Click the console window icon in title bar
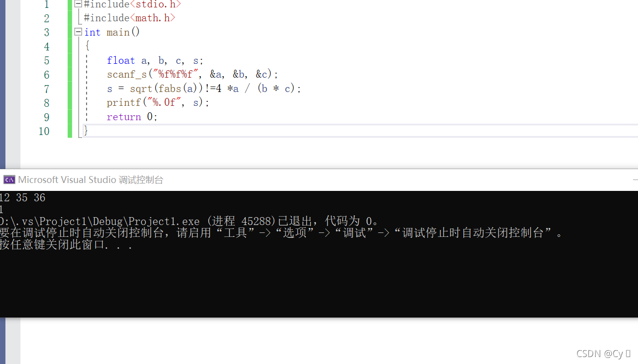The width and height of the screenshot is (638, 364). (x=9, y=180)
